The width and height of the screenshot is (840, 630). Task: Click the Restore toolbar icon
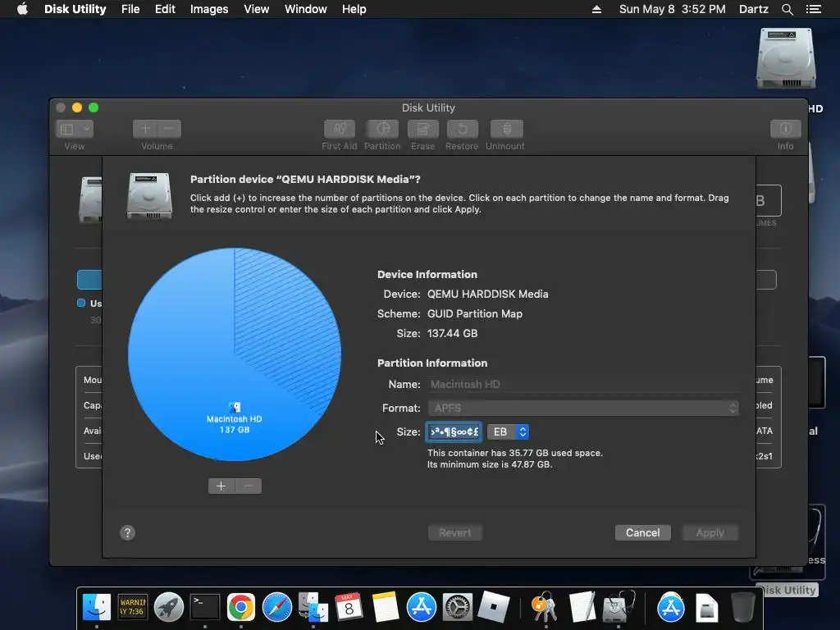click(462, 129)
